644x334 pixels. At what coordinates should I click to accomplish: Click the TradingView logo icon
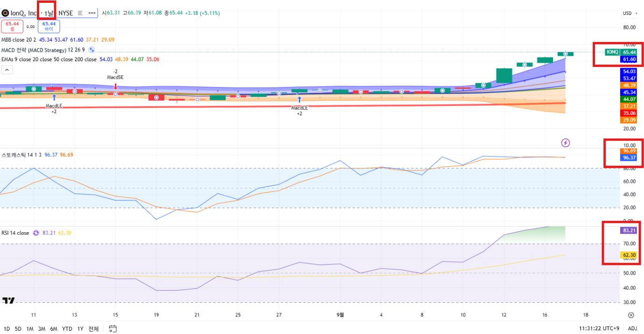coord(8,300)
